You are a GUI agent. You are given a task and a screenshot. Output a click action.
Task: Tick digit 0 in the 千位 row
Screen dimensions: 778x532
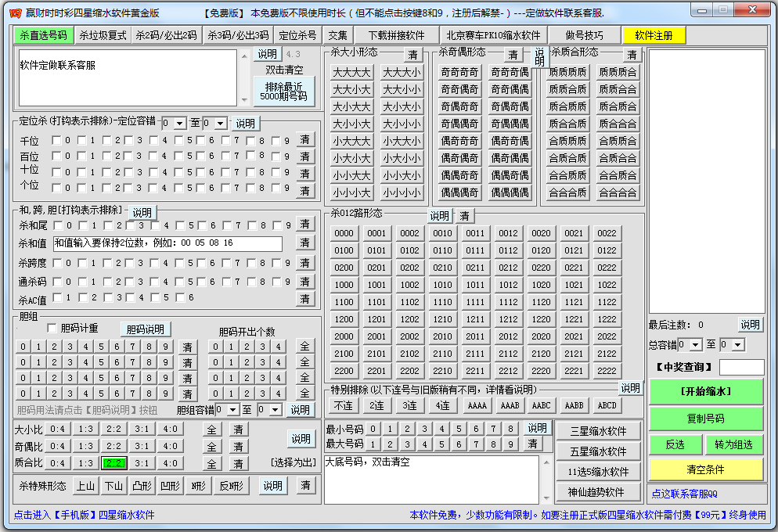(x=56, y=141)
